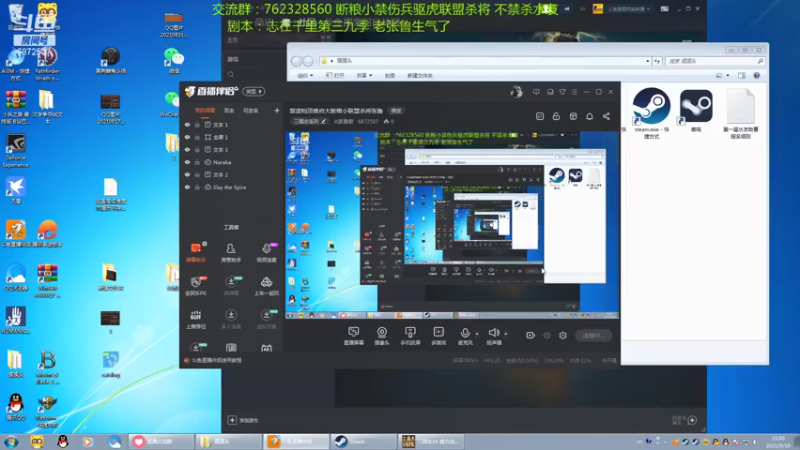
Task: Toggle visibility of Naraka source
Action: click(x=187, y=162)
